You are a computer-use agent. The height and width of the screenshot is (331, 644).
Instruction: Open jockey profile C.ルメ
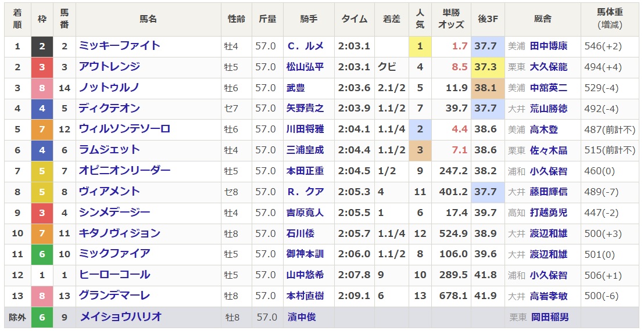(x=305, y=46)
